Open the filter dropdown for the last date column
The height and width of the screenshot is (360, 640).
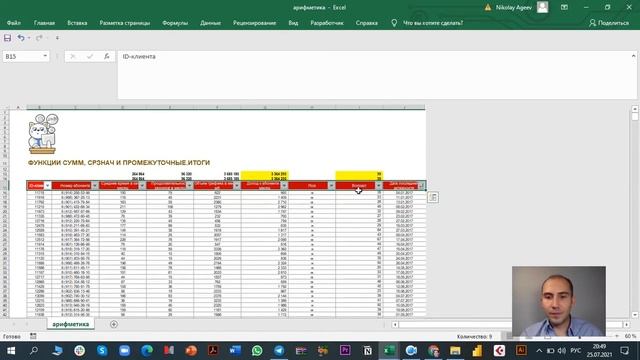(x=421, y=186)
